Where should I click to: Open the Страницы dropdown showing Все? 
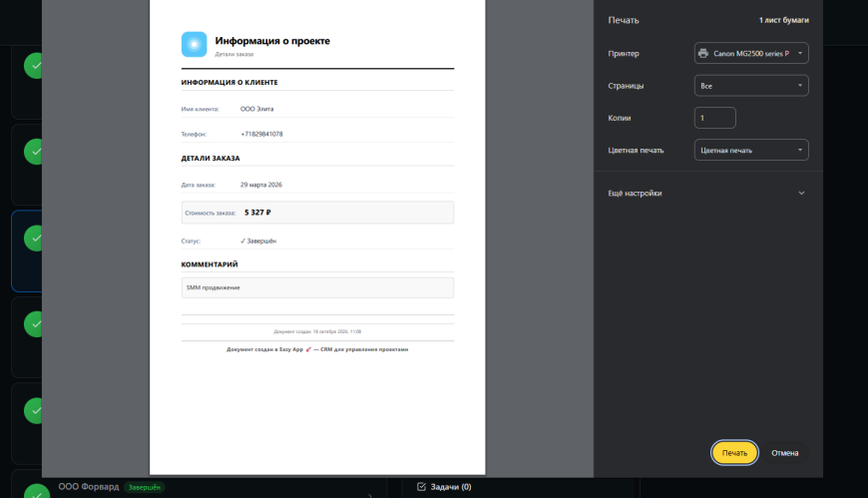click(x=751, y=85)
